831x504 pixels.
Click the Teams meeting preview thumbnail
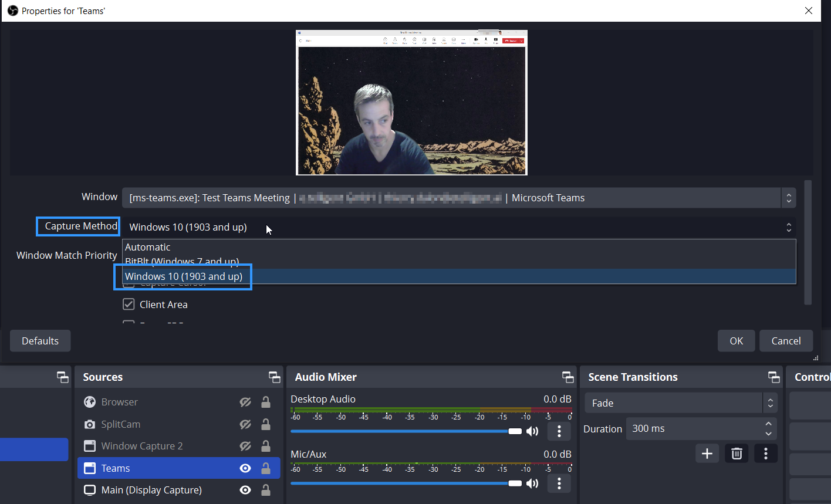pyautogui.click(x=411, y=103)
